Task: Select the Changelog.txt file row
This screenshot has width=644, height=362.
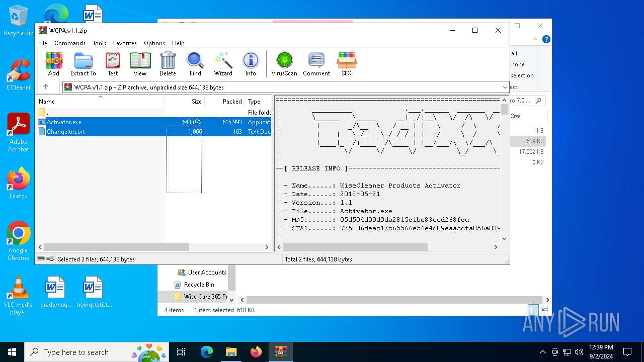Action: tap(154, 132)
